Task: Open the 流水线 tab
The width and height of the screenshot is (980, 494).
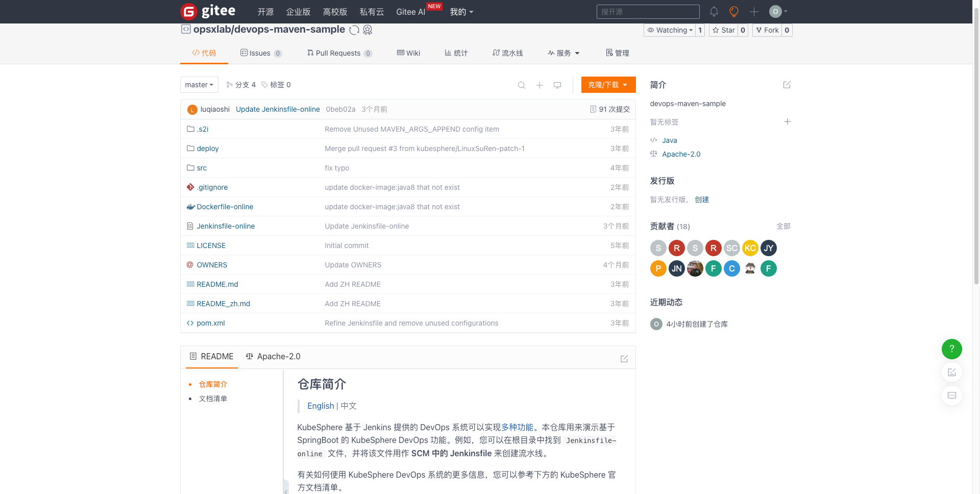Action: pos(507,53)
